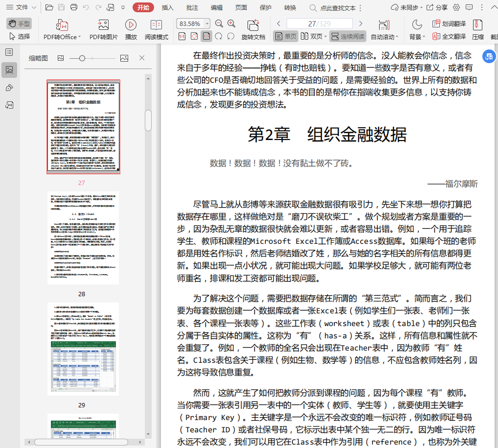Select page 27 thumbnail

click(83, 126)
